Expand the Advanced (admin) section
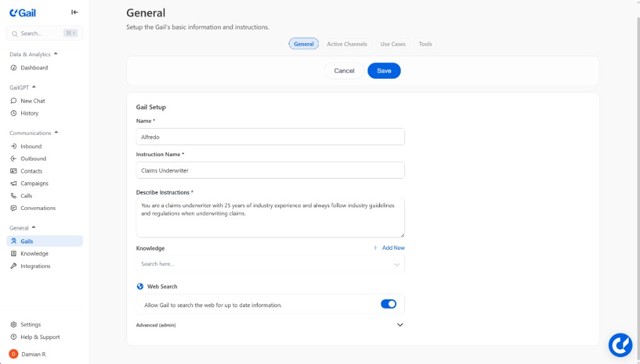This screenshot has width=640, height=364. (x=400, y=325)
